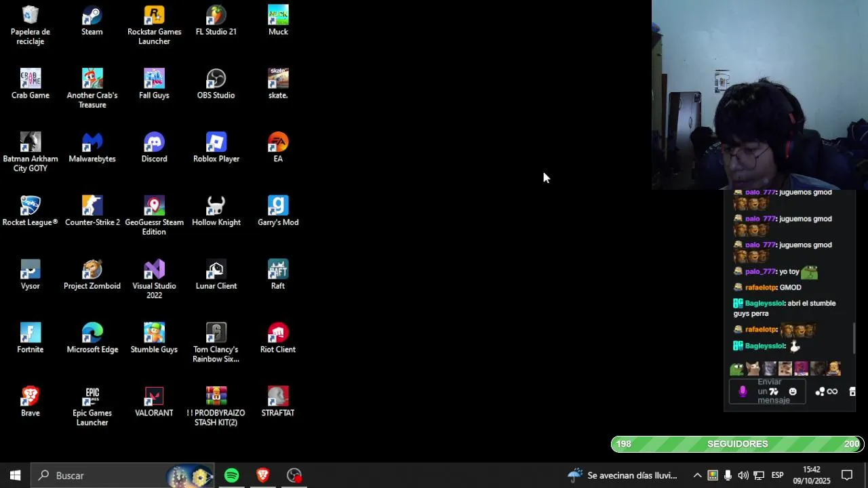Image resolution: width=868 pixels, height=488 pixels.
Task: Open the chat emote picker smiley
Action: coord(793,391)
